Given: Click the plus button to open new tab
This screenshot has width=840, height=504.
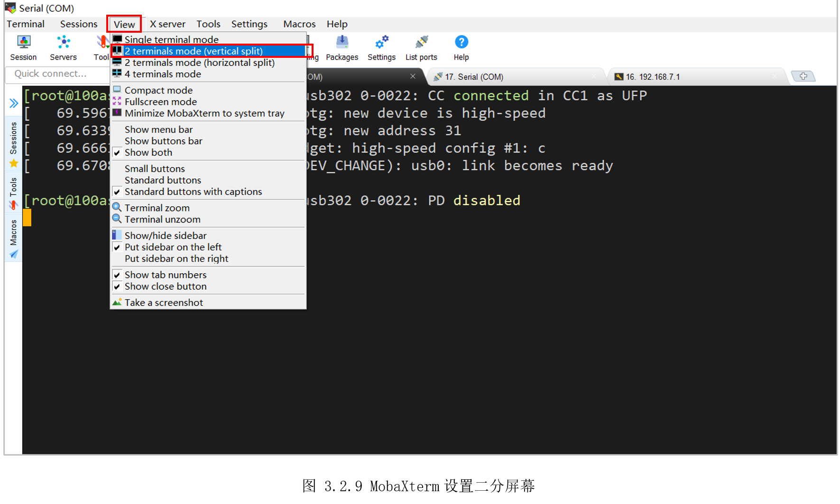Looking at the screenshot, I should point(803,76).
